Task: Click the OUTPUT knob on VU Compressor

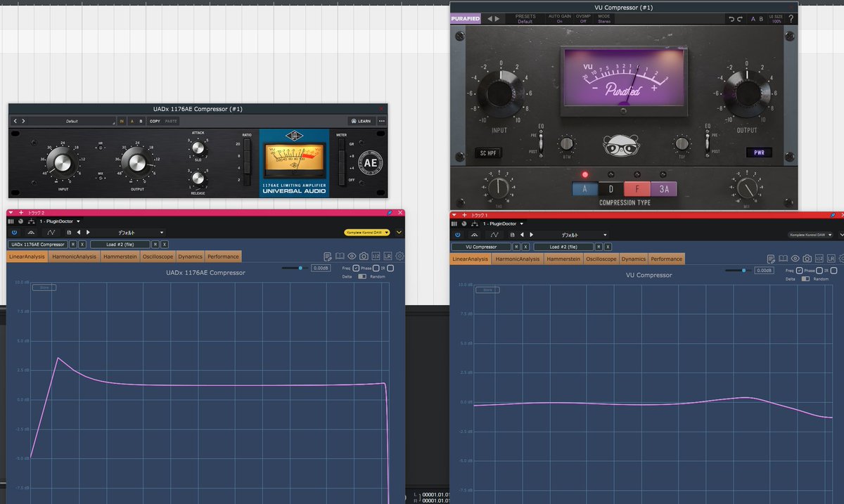Action: pyautogui.click(x=747, y=93)
